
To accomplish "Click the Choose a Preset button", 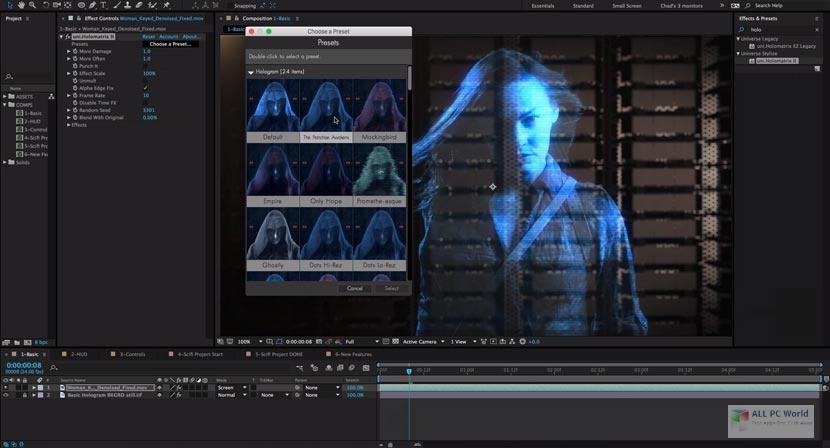I will [170, 44].
